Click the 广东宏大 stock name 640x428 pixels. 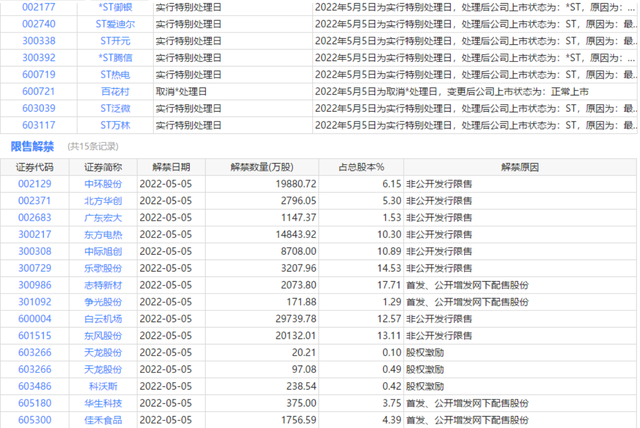103,217
